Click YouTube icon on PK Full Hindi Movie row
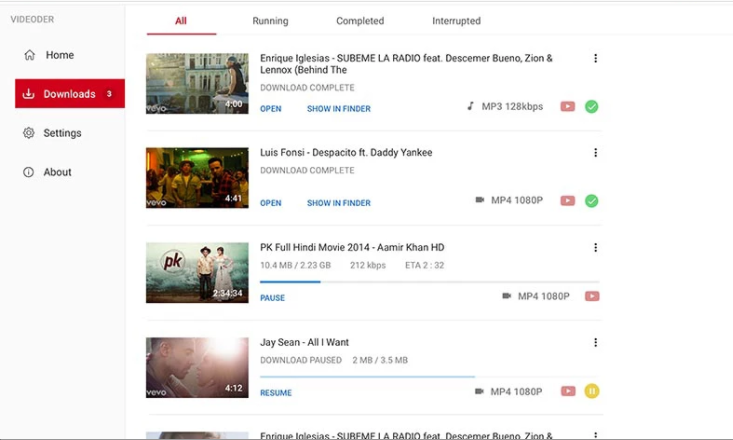 (592, 296)
